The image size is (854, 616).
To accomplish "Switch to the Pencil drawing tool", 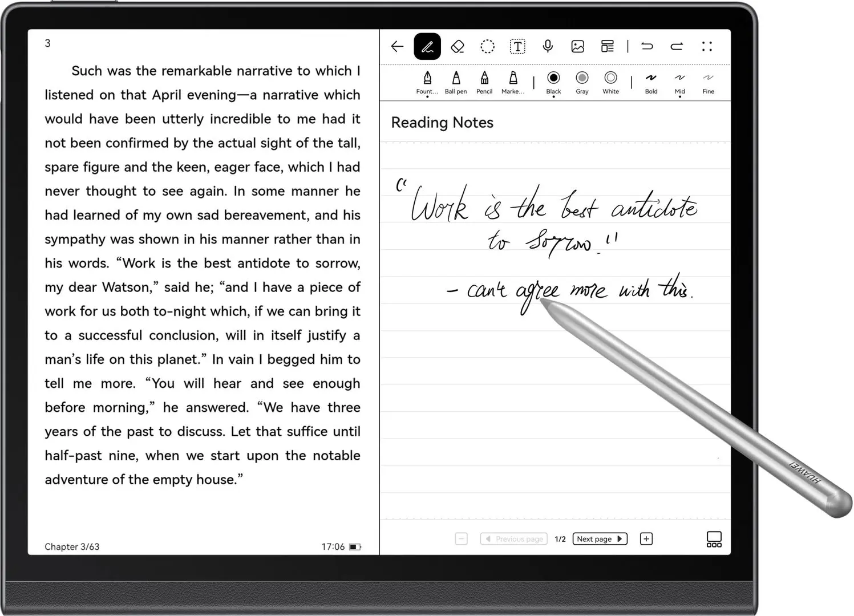I will (x=484, y=83).
